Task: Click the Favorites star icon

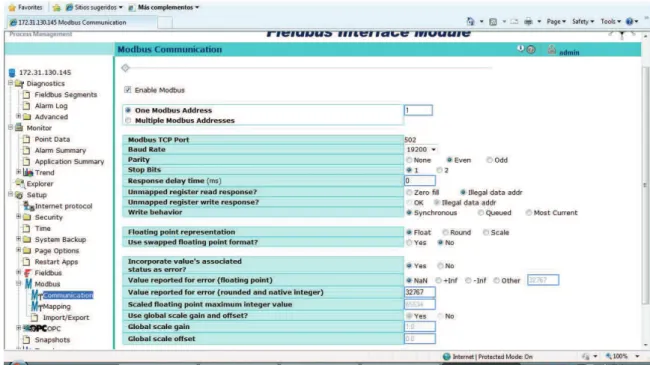Action: [x=12, y=7]
